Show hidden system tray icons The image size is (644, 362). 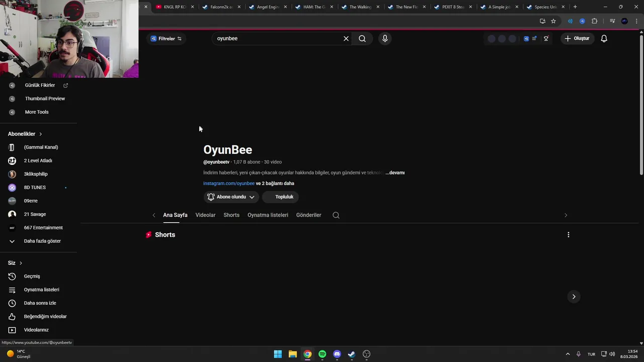pos(568,354)
